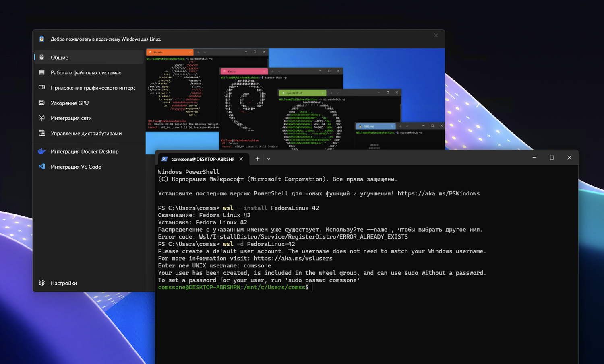Open the Общие section in WSL welcome
This screenshot has width=604, height=364.
tap(89, 57)
